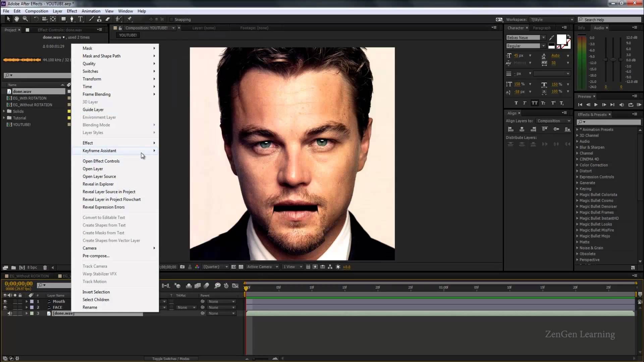Jump to first frame in Preview panel
644x362 pixels.
click(x=580, y=105)
